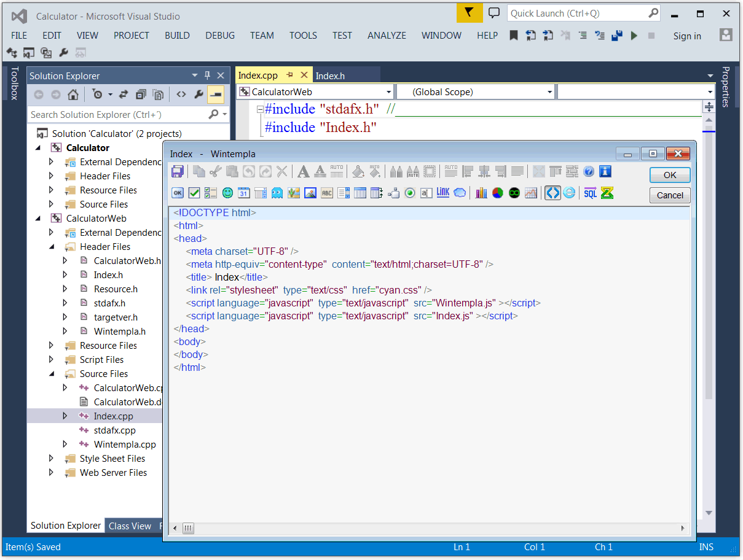Toggle the pin on Index.cpp tab

(x=290, y=75)
